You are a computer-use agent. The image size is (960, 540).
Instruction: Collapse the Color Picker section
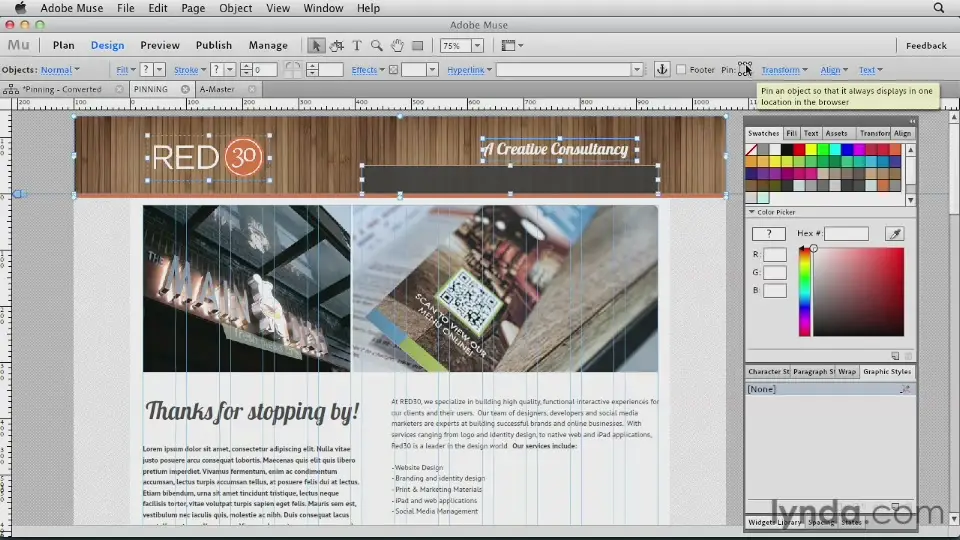point(752,212)
